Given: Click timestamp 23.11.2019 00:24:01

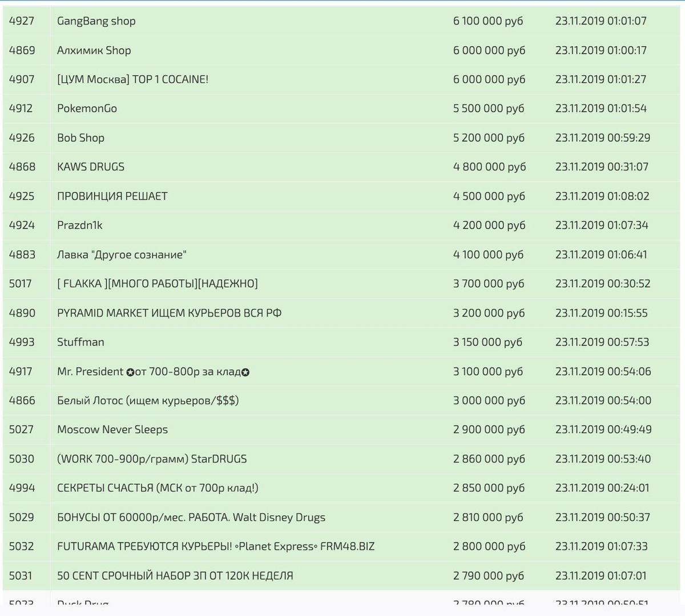Looking at the screenshot, I should 602,488.
